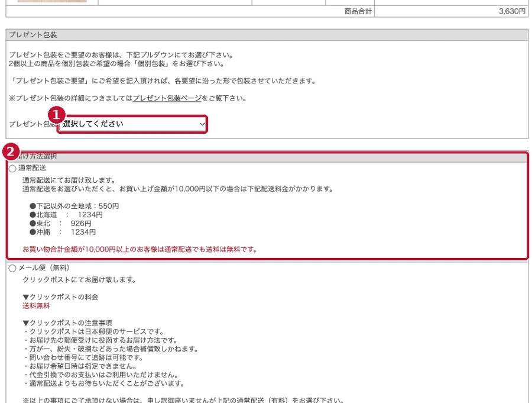This screenshot has height=403, width=532.
Task: Click the 東北 926円 shipping line
Action: point(60,224)
